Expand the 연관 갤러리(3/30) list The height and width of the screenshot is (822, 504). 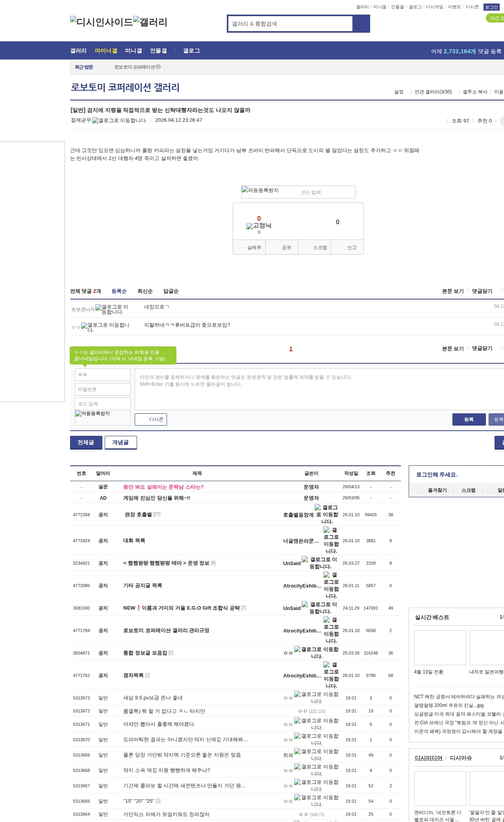coord(433,92)
